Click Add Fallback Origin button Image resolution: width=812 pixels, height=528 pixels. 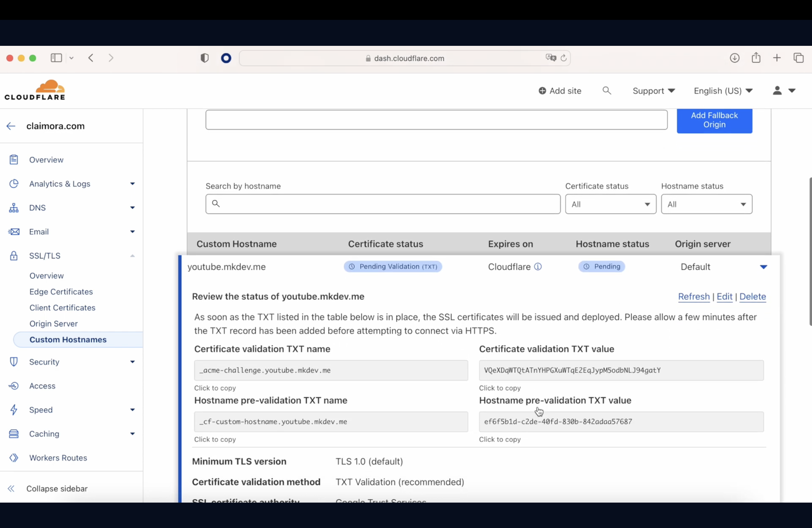point(714,120)
